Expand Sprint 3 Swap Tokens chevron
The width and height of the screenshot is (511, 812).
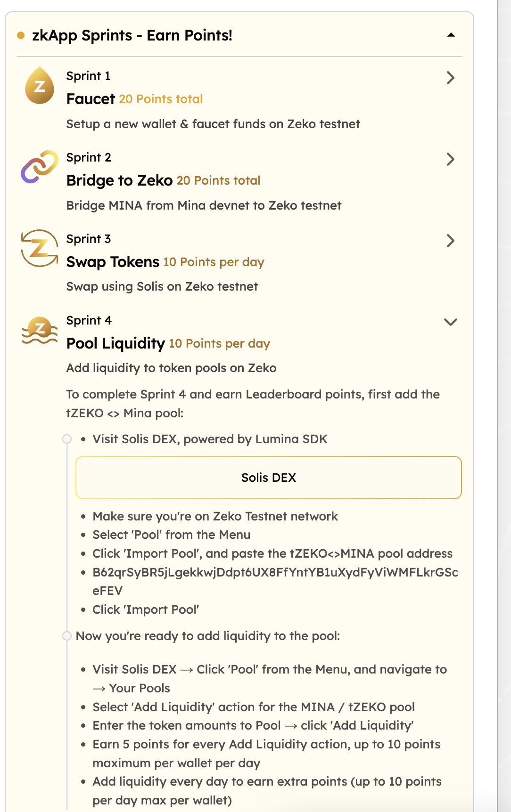click(x=450, y=241)
